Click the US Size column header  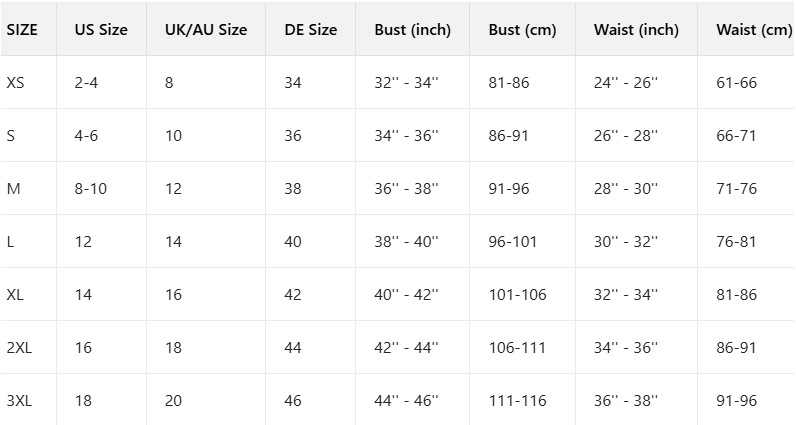pos(101,30)
